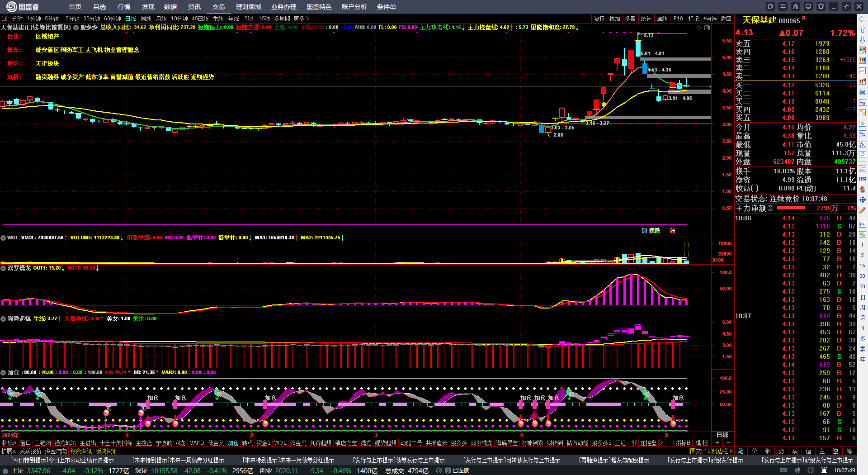Click the screen display icon in title bar
Screen dimensions: 868x475
point(808,6)
